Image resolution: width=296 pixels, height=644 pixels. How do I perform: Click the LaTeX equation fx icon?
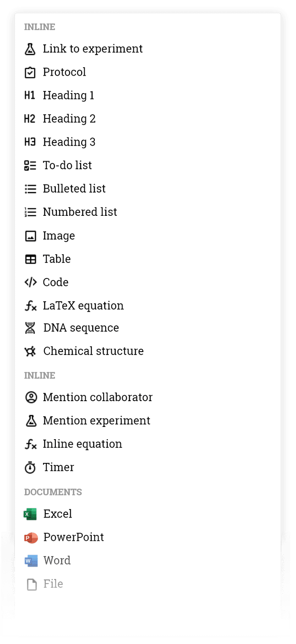point(30,305)
